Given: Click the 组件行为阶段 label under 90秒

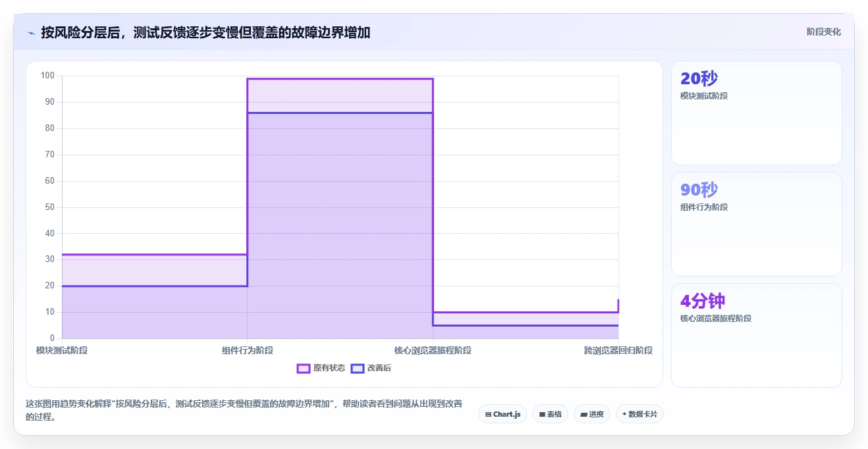Looking at the screenshot, I should [704, 207].
